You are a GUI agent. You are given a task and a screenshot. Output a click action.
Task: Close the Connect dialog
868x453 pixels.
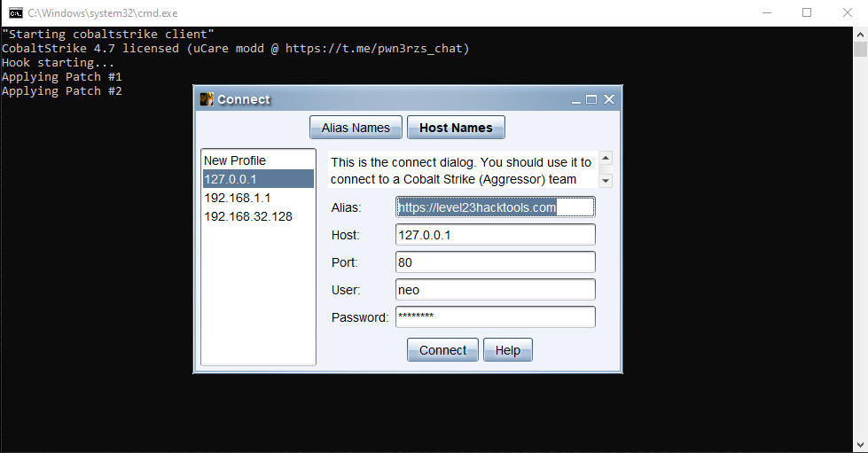(x=609, y=99)
